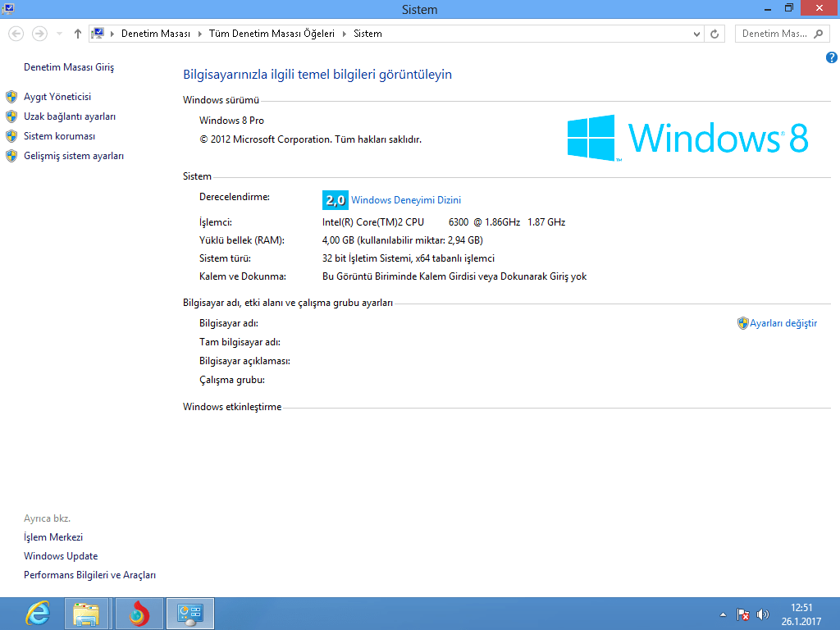The height and width of the screenshot is (630, 840).
Task: Open Performans Bilgileri ve Araçları link
Action: click(89, 575)
